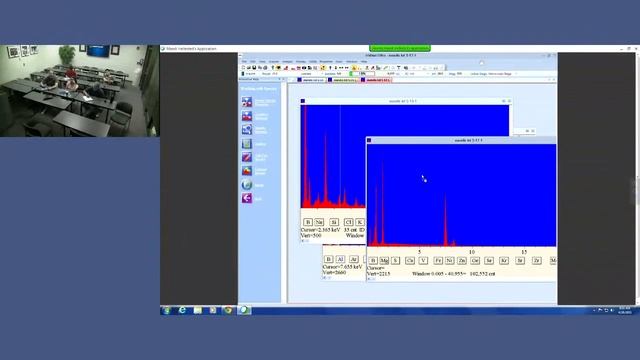Open Internet Explorer from the taskbar
This screenshot has height=360, width=640.
click(182, 311)
